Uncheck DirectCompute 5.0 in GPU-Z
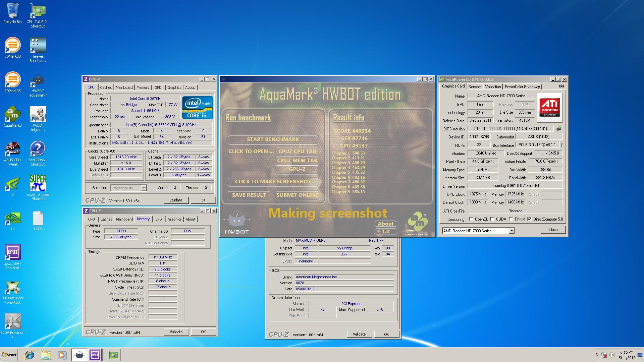The width and height of the screenshot is (644, 362). click(529, 219)
